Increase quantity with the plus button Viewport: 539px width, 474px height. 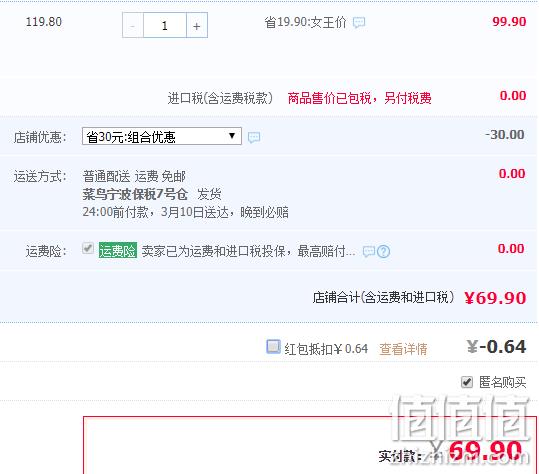pos(197,25)
